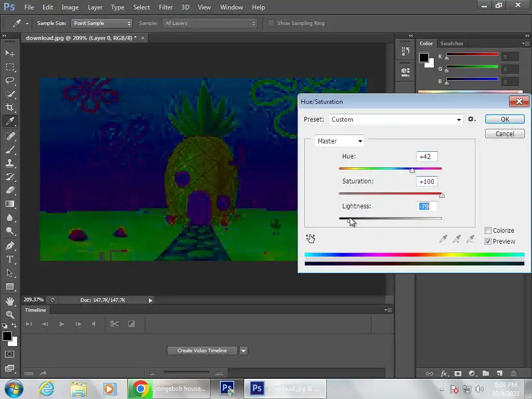Open the Master channel dropdown

pyautogui.click(x=339, y=141)
